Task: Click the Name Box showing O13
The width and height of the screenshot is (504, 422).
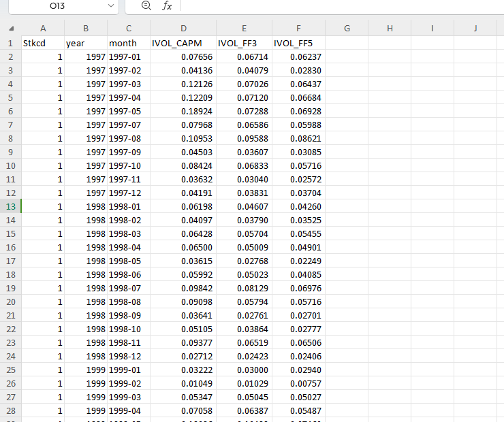Action: (x=63, y=5)
